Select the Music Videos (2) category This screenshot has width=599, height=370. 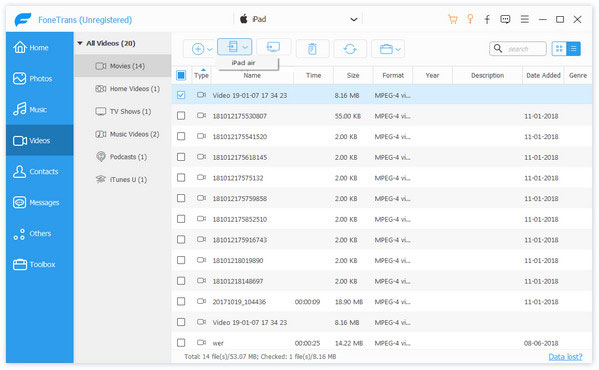tap(123, 134)
